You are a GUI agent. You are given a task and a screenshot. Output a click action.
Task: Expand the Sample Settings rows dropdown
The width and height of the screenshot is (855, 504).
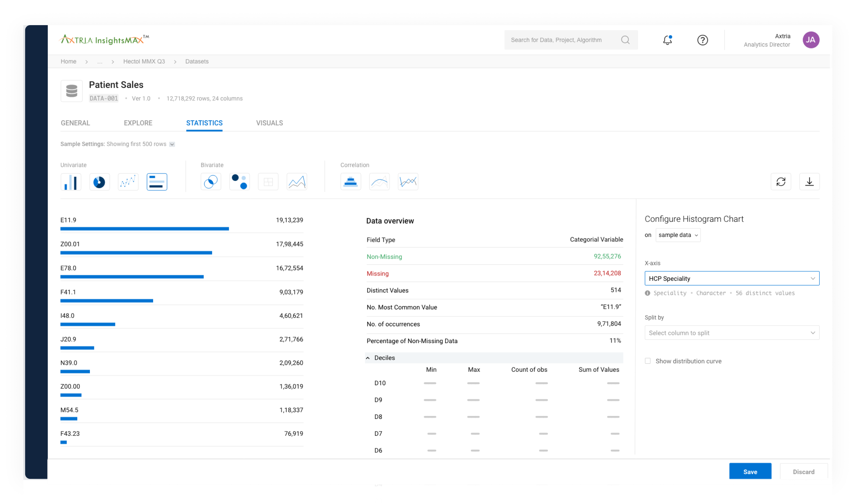[172, 144]
